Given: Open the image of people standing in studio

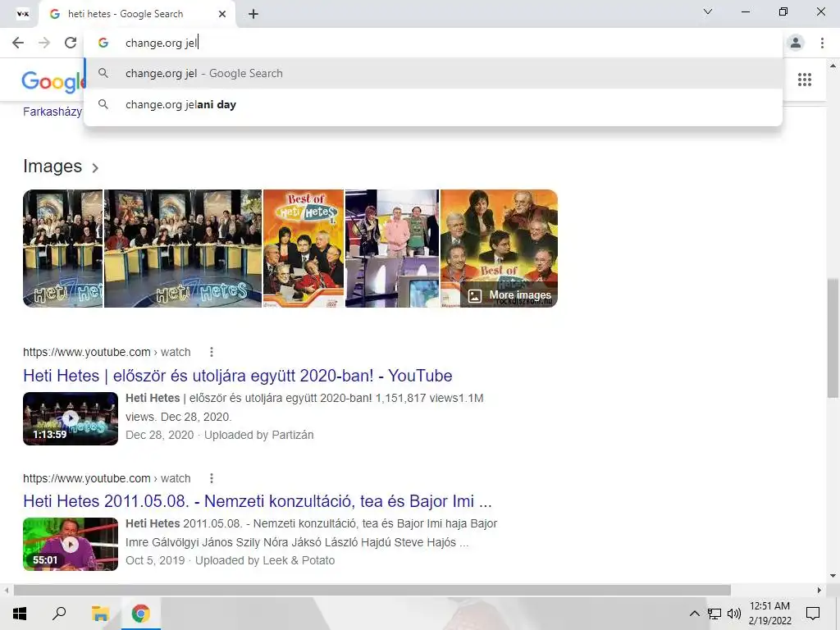Looking at the screenshot, I should 391,248.
